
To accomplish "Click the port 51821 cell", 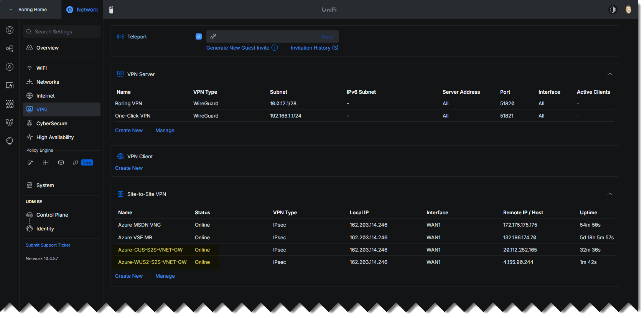I will (507, 116).
